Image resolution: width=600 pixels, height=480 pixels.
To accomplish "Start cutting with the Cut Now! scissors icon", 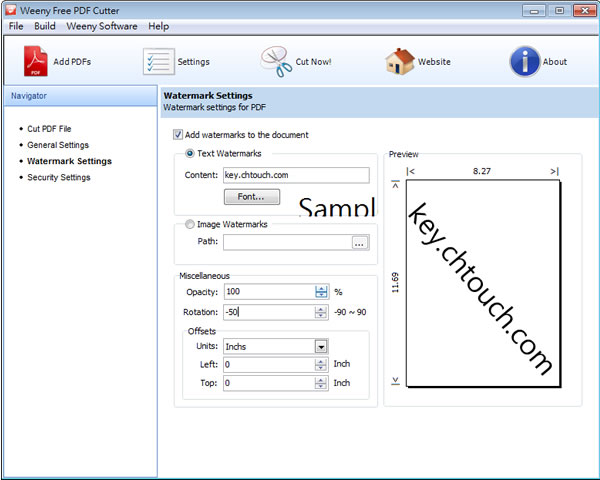I will pos(276,62).
